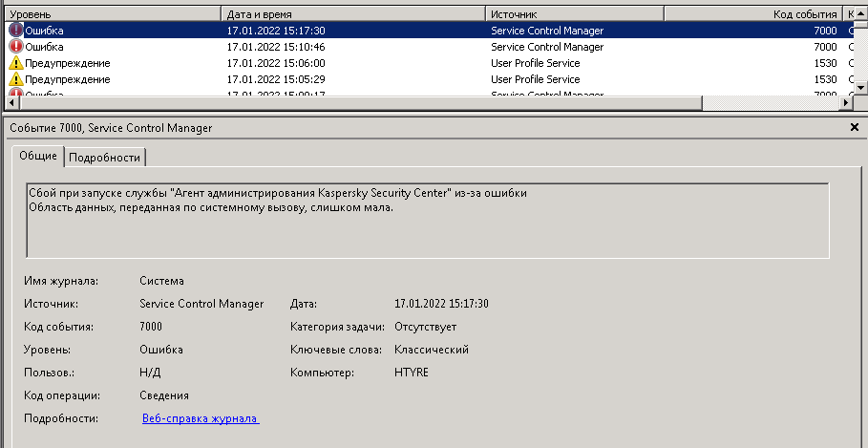Open the Веб-справка журнала link
Viewport: 868px width, 448px height.
(x=201, y=418)
